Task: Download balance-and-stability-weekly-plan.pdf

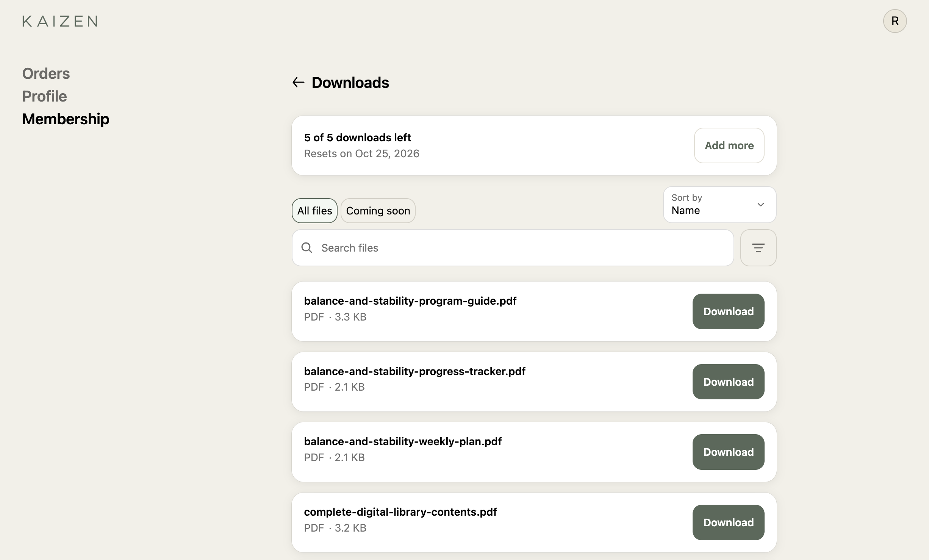Action: [x=728, y=452]
